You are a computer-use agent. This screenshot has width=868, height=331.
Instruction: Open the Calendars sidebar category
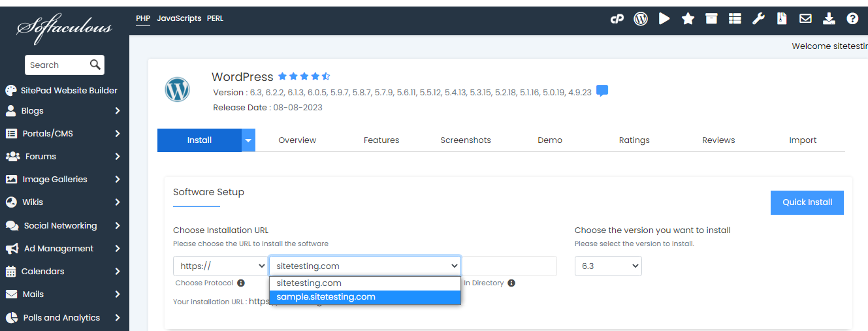(x=65, y=272)
